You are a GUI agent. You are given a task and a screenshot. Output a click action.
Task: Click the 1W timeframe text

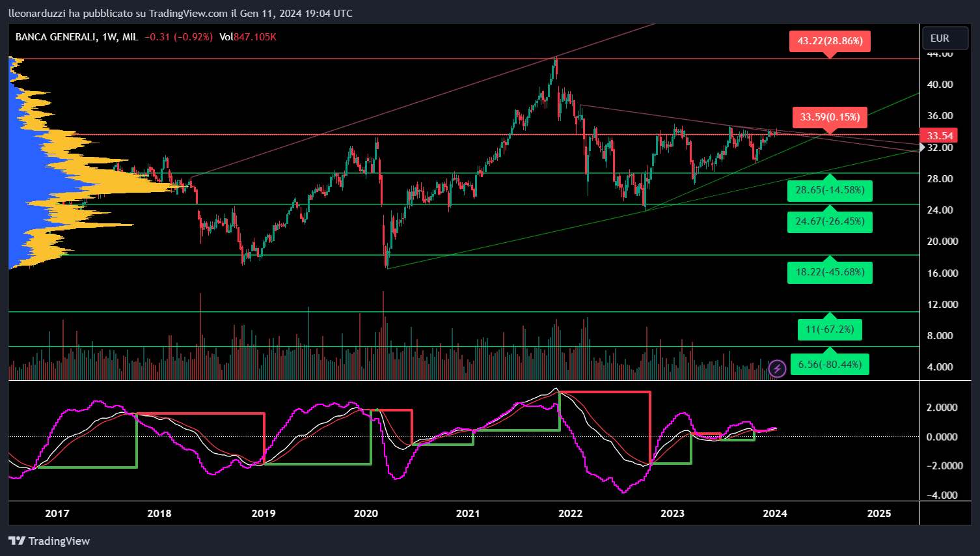coord(109,37)
